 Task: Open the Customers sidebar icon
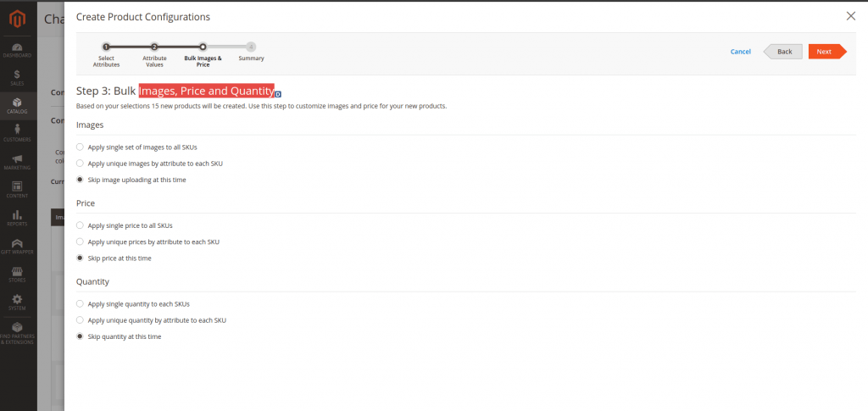(x=17, y=132)
